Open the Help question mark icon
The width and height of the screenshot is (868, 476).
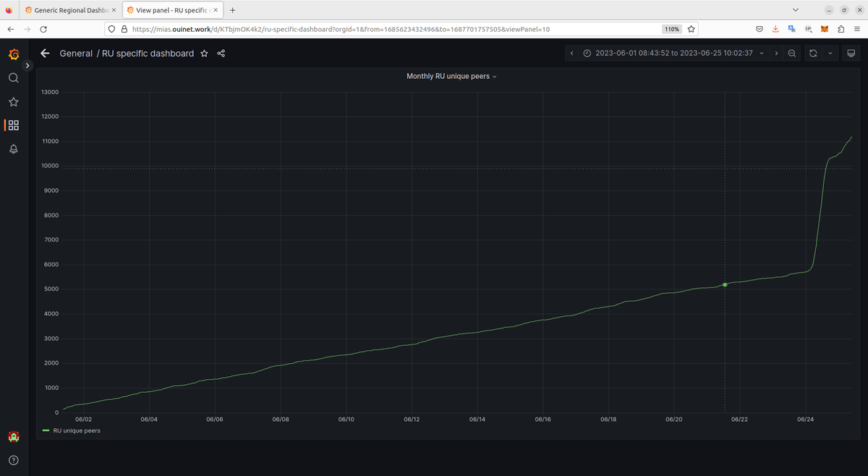point(13,460)
